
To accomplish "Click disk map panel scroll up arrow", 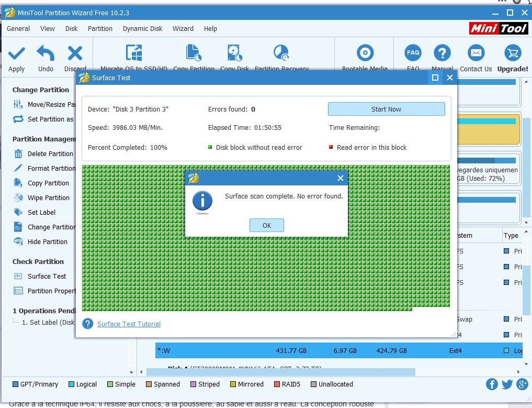I will 526,82.
